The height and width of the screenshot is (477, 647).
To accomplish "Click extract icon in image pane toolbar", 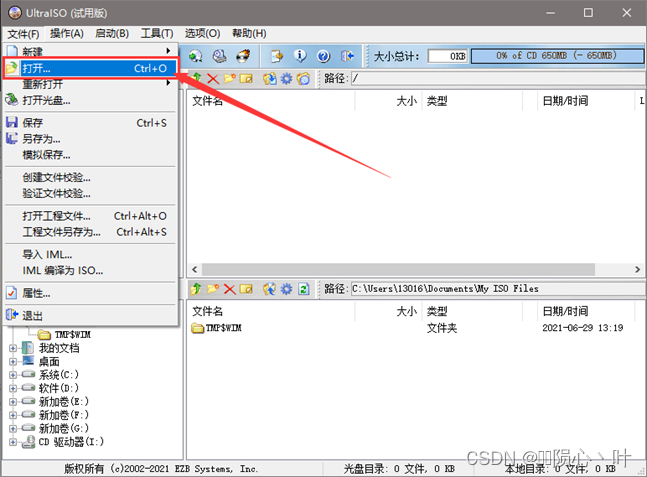I will tap(270, 78).
